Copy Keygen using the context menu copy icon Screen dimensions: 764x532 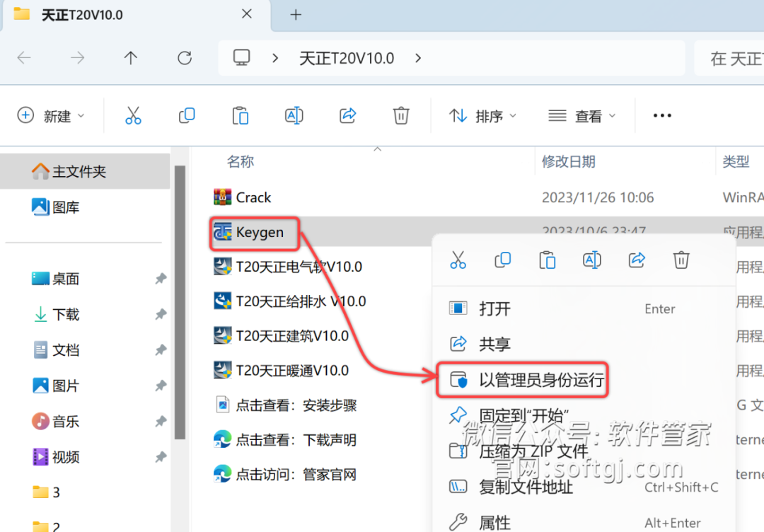503,260
